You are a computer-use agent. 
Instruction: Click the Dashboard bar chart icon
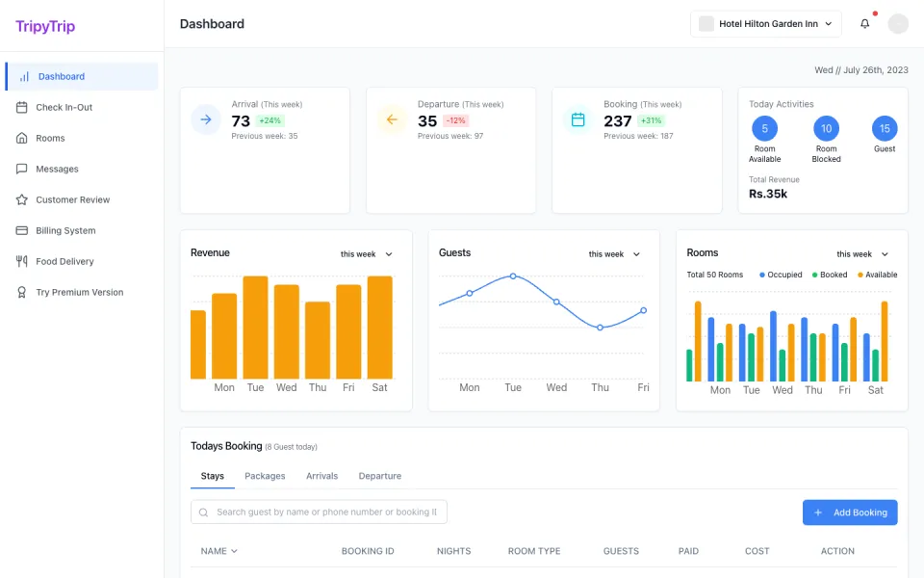point(24,77)
